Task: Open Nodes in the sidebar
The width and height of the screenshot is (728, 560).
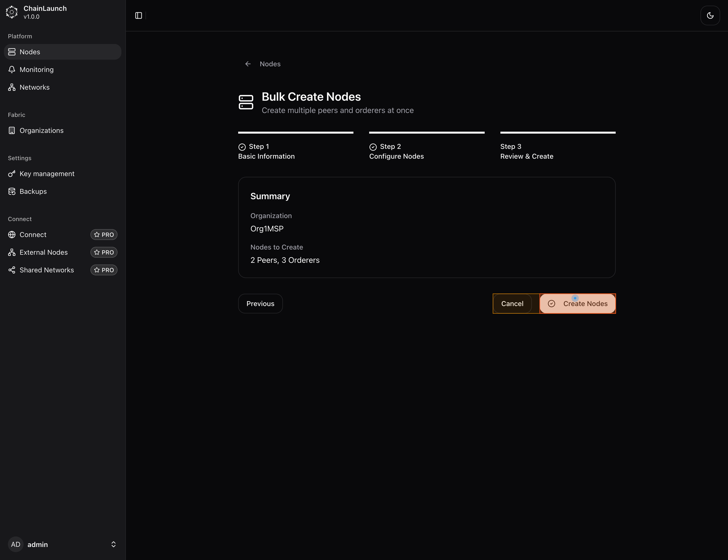Action: tap(30, 52)
